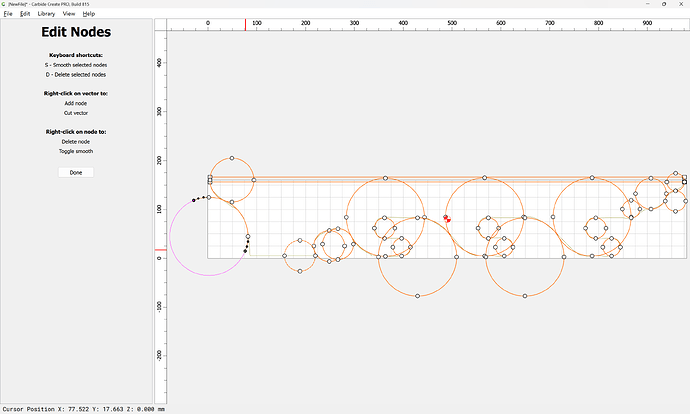Click the red cursor marker on horizontal ruler
Screen dimensions: 690x414
[x=246, y=25]
